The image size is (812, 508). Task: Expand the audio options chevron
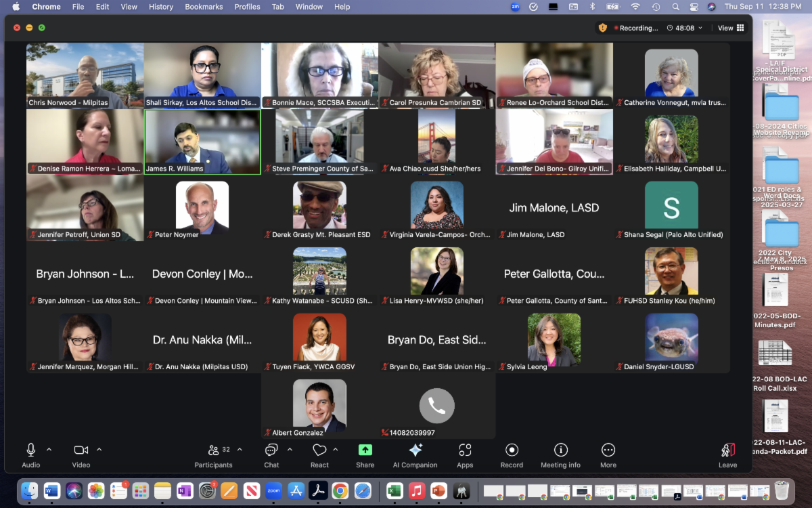(x=49, y=450)
